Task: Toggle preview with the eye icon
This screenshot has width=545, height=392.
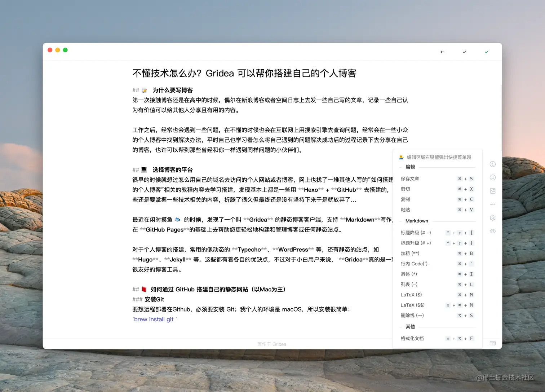Action: tap(493, 231)
